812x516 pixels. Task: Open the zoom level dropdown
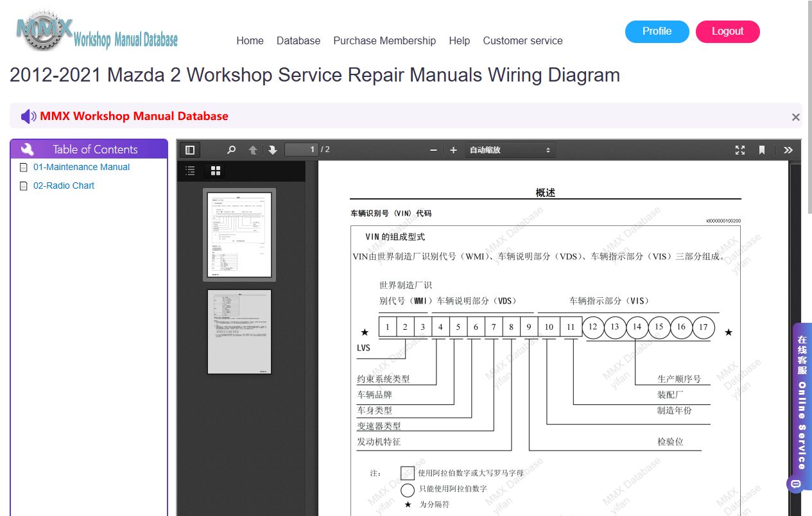pos(510,150)
